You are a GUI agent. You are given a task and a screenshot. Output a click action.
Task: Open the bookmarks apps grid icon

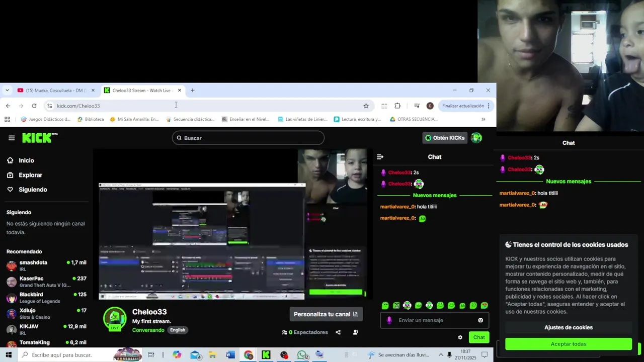point(7,119)
